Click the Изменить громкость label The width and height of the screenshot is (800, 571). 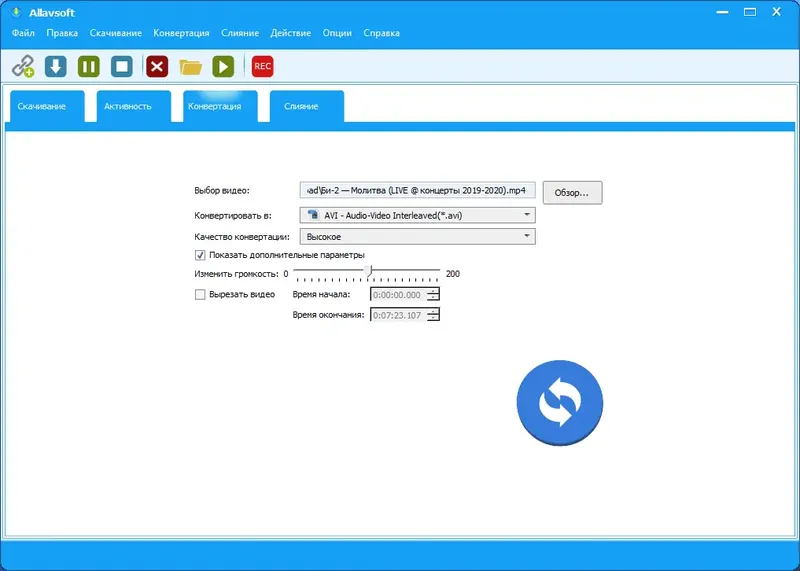coord(236,274)
